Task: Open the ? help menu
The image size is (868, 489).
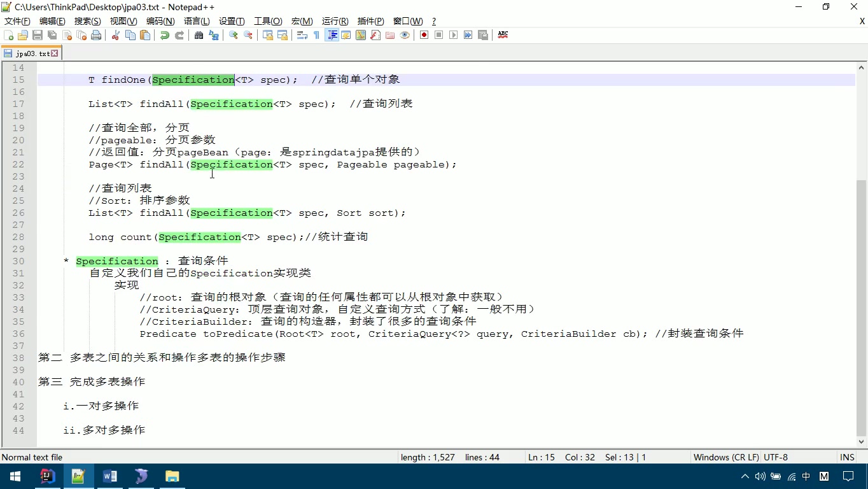Action: click(x=434, y=21)
